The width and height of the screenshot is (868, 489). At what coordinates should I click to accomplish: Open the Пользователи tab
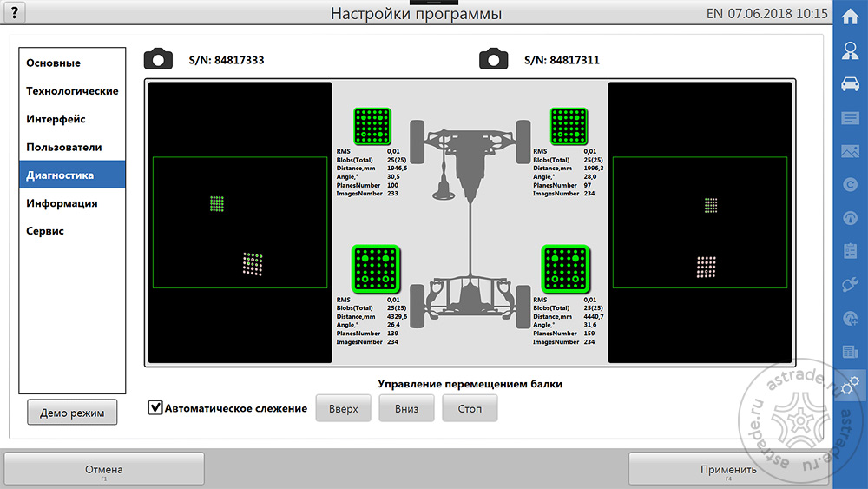coord(72,148)
